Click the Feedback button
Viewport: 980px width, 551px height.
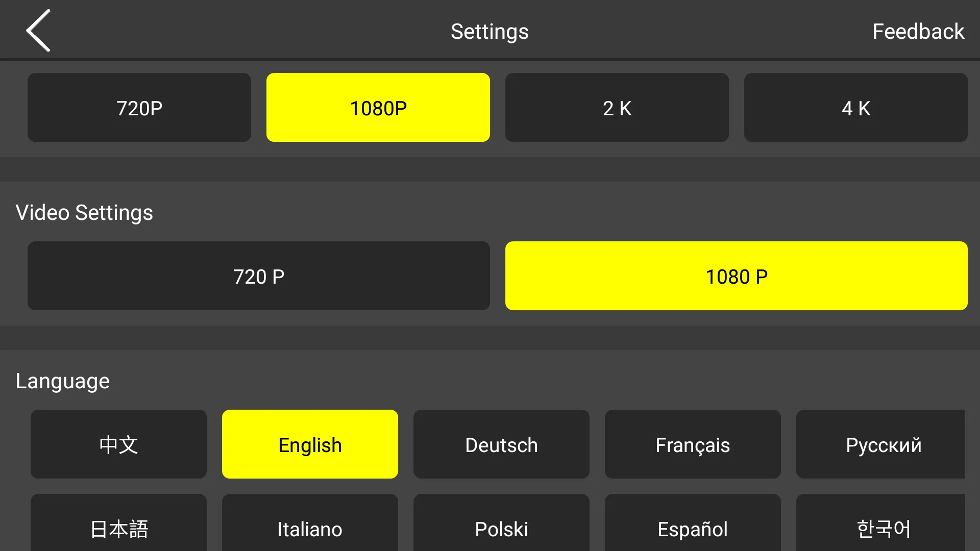click(x=919, y=30)
